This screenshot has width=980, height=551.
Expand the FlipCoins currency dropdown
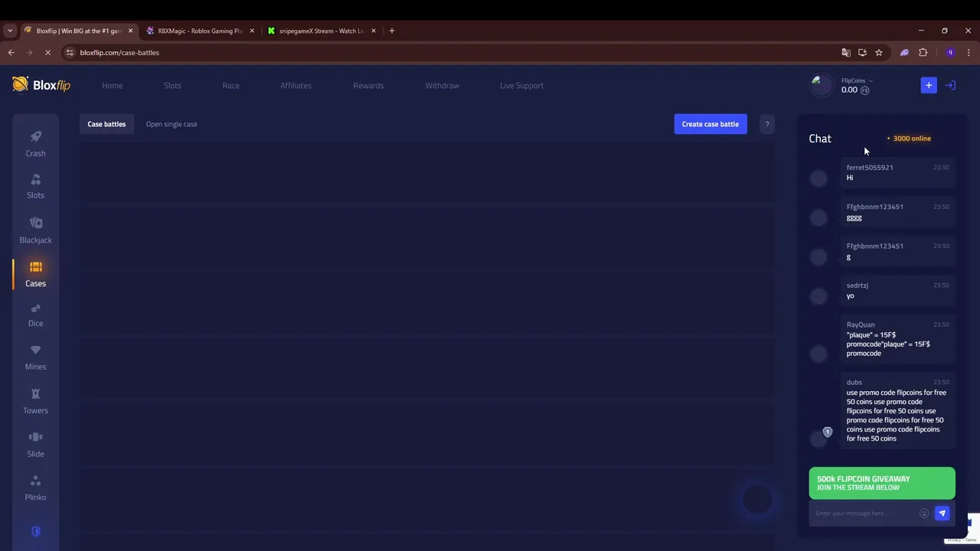[x=857, y=80]
